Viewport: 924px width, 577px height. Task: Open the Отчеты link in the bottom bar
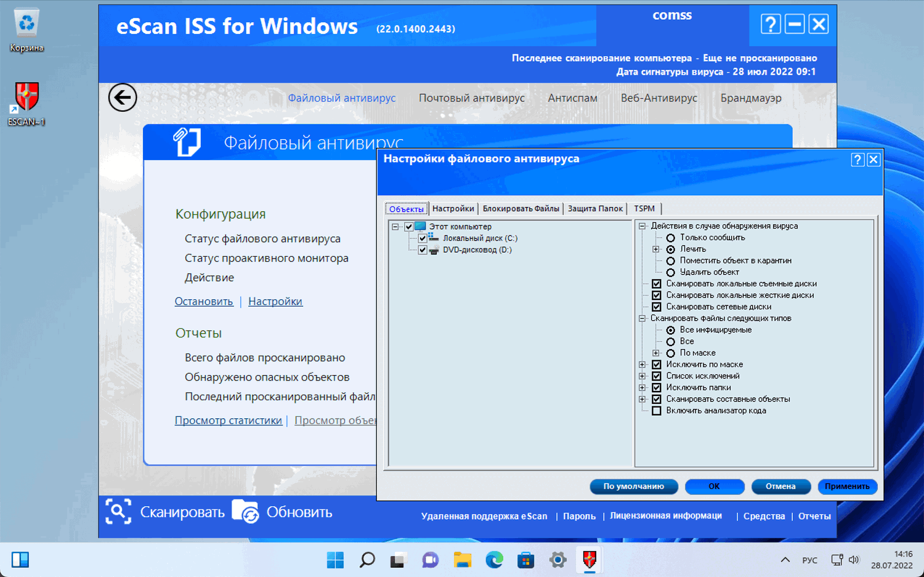814,516
